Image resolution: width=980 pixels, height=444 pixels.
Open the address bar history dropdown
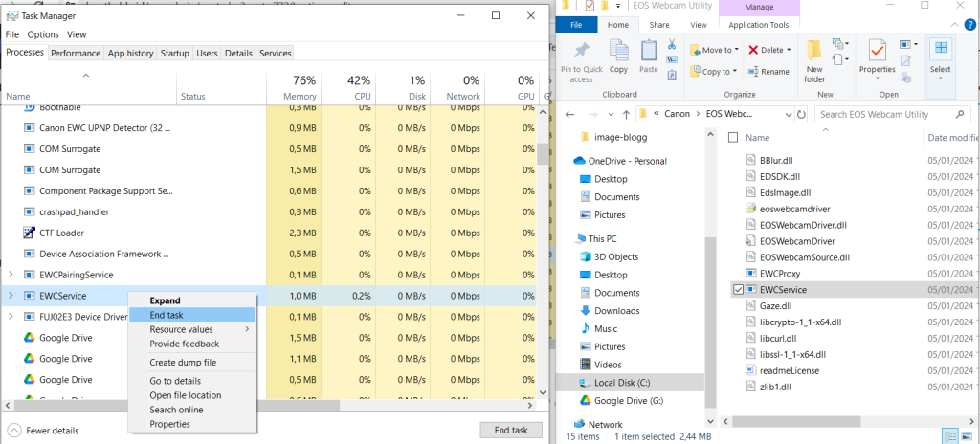(x=789, y=115)
